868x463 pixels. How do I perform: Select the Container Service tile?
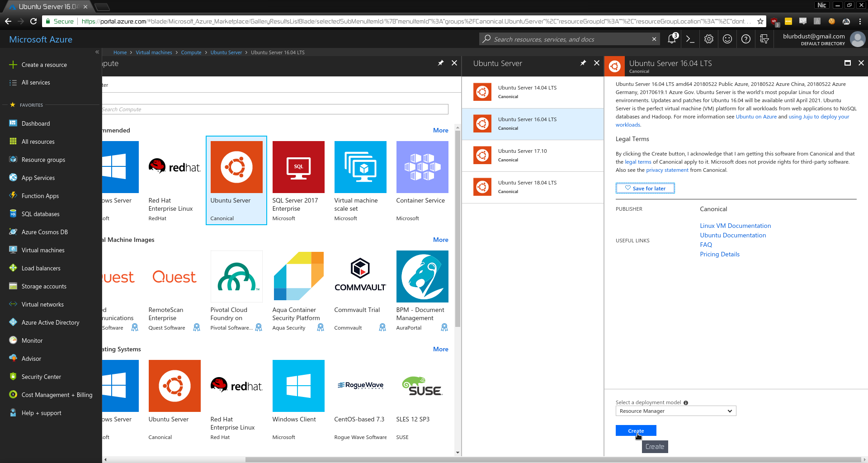(422, 181)
